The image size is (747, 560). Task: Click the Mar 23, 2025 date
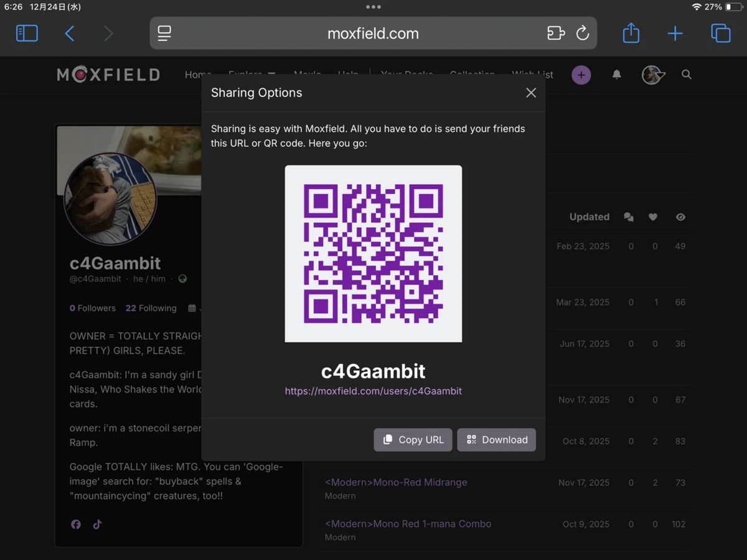[x=583, y=302]
